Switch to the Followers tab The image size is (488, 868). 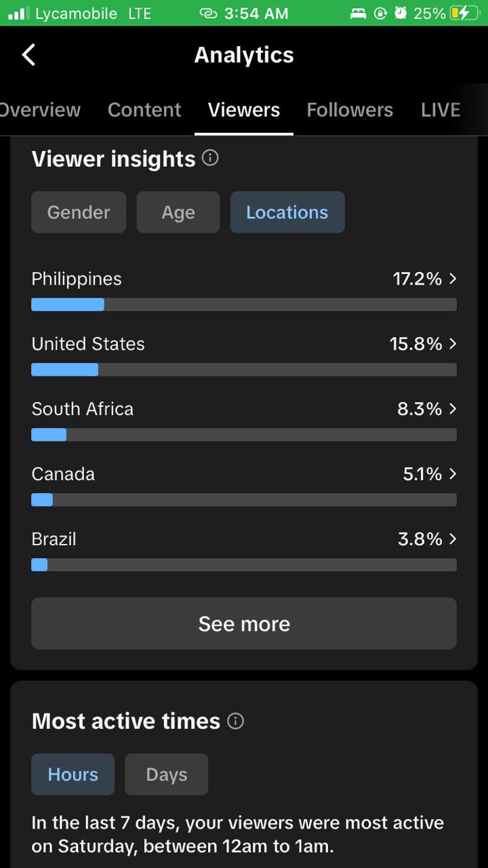(x=350, y=110)
